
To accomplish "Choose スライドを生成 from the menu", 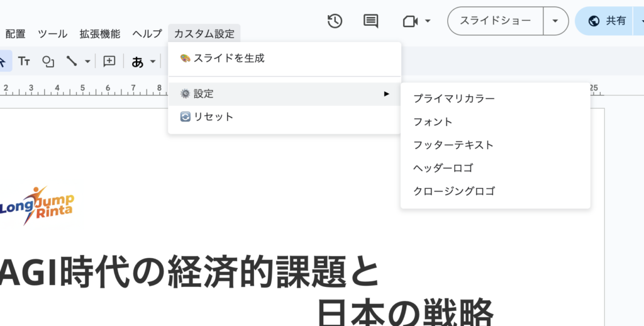I will point(229,58).
